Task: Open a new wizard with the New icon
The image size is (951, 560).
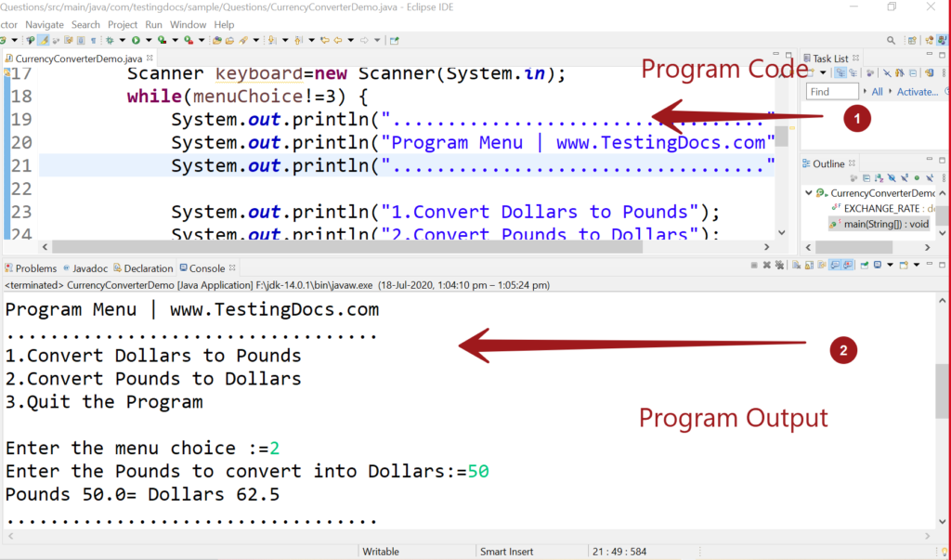Action: 5,40
